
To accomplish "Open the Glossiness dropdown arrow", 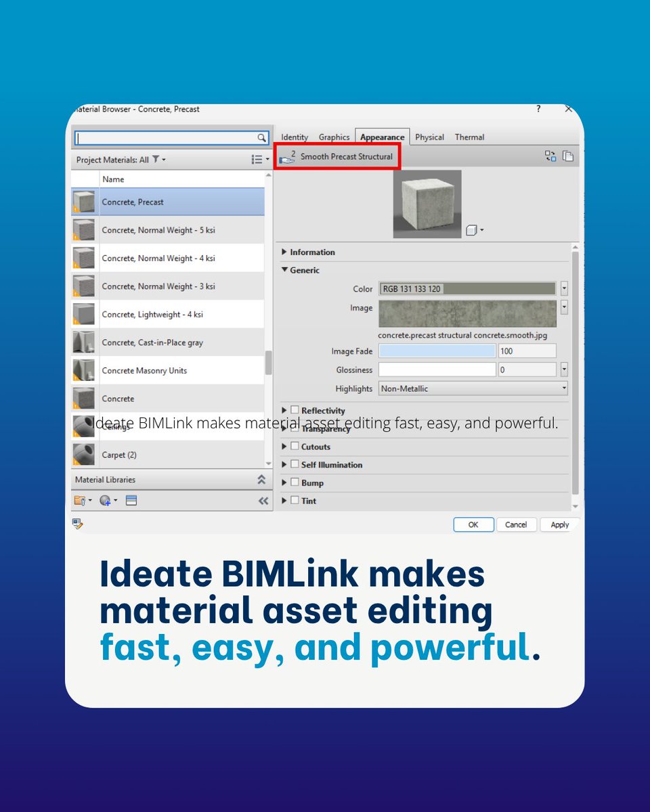I will [x=564, y=369].
